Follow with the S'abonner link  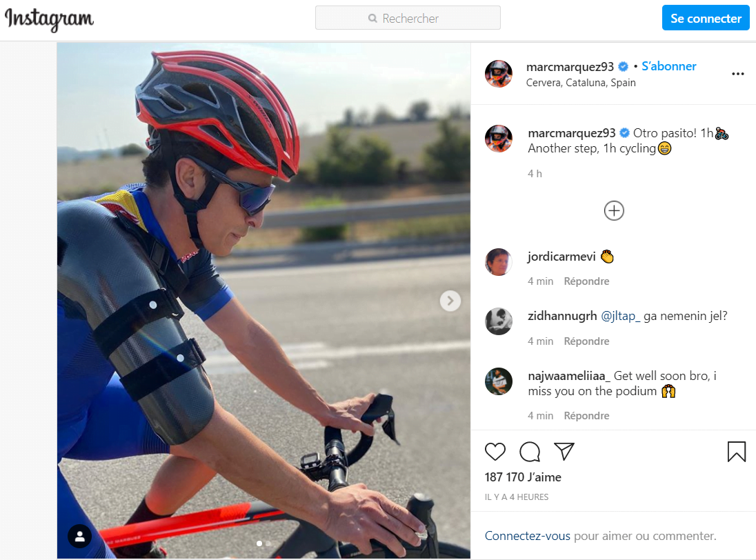pos(668,66)
